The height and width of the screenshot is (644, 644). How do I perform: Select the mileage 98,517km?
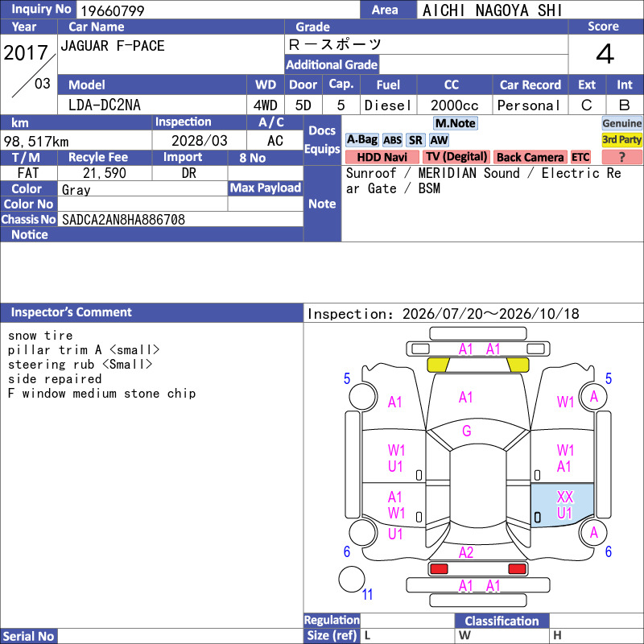[36, 142]
